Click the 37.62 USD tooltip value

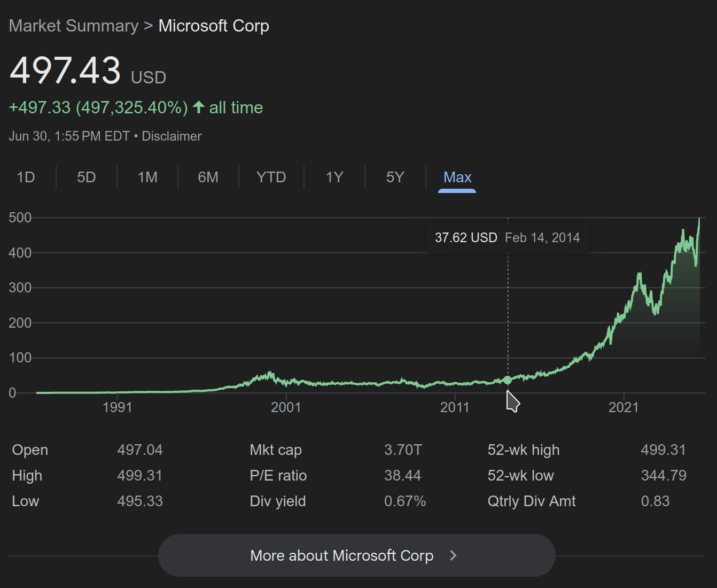tap(466, 237)
